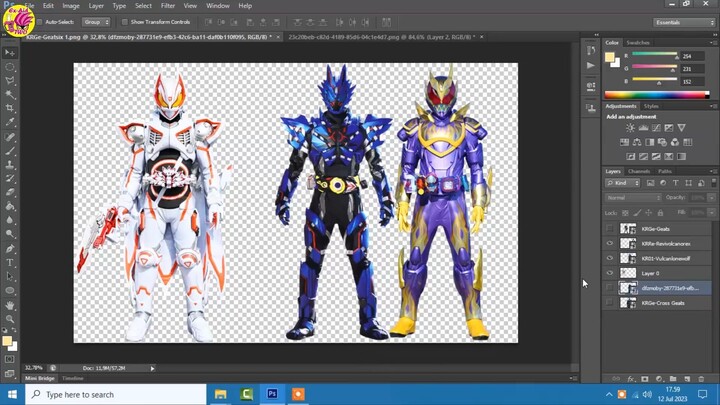The height and width of the screenshot is (405, 720).
Task: Select the Horizontal Type tool
Action: click(10, 263)
